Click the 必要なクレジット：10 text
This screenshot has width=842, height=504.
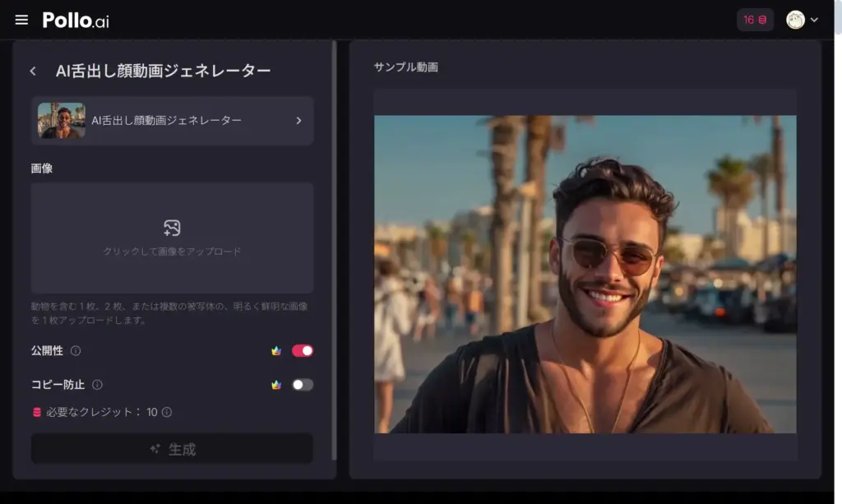pyautogui.click(x=101, y=412)
